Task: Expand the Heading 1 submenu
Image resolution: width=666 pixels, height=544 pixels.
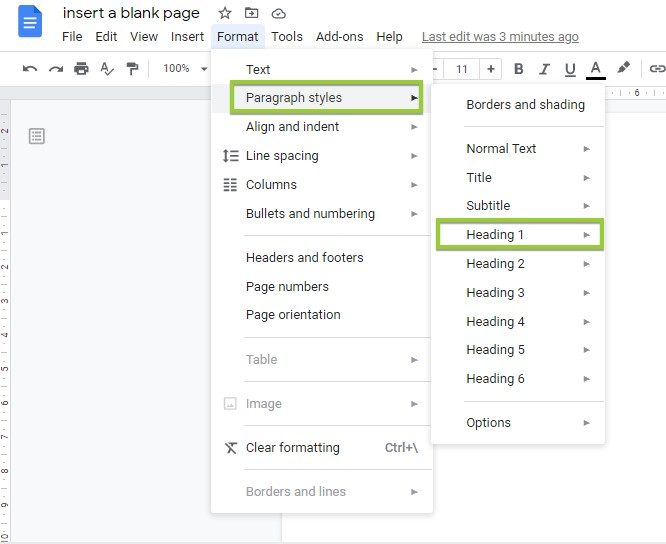Action: pyautogui.click(x=520, y=234)
